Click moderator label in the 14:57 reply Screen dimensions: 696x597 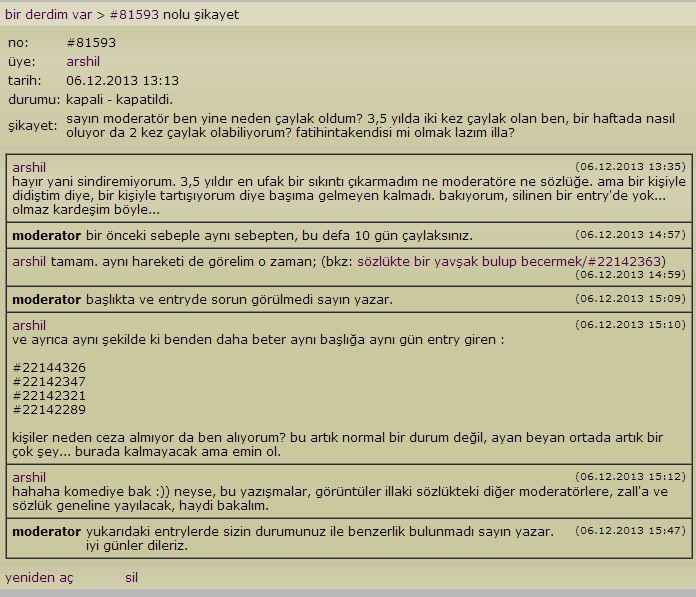point(47,235)
